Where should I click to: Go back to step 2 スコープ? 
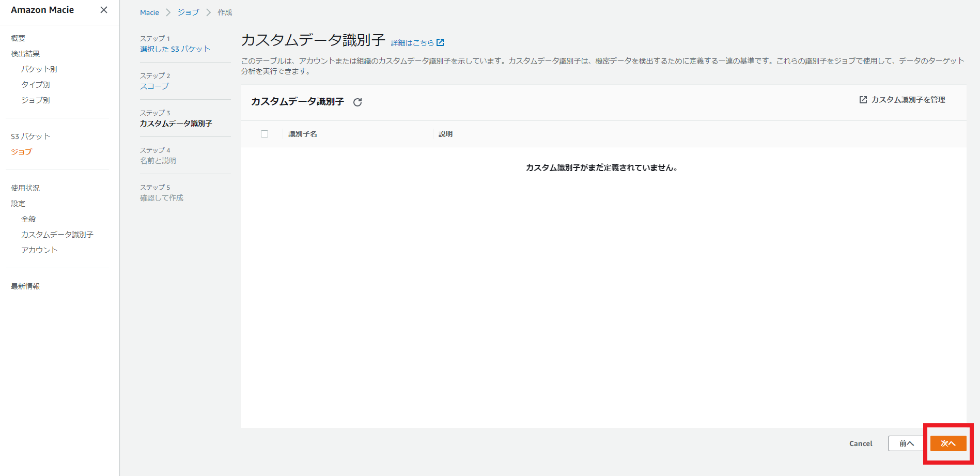click(154, 86)
